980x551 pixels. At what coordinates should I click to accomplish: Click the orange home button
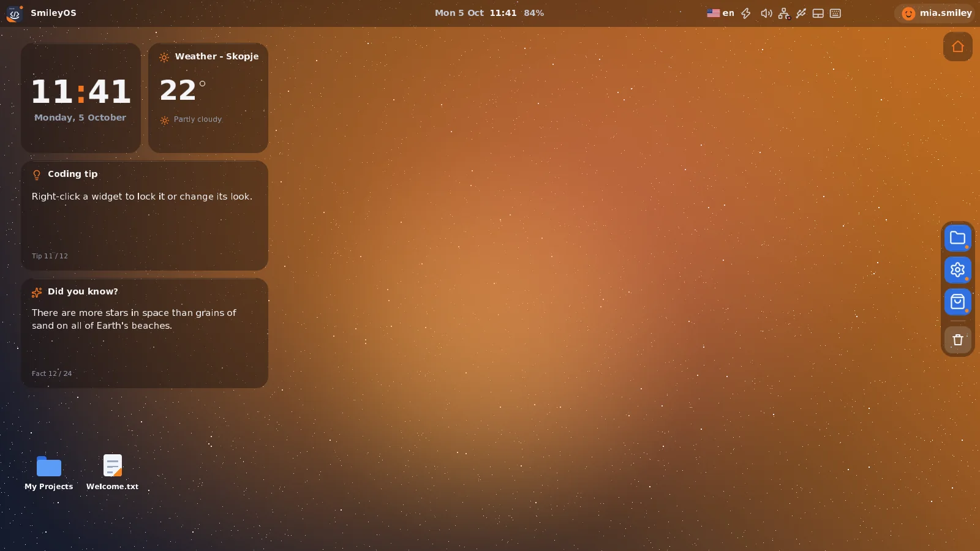click(958, 47)
